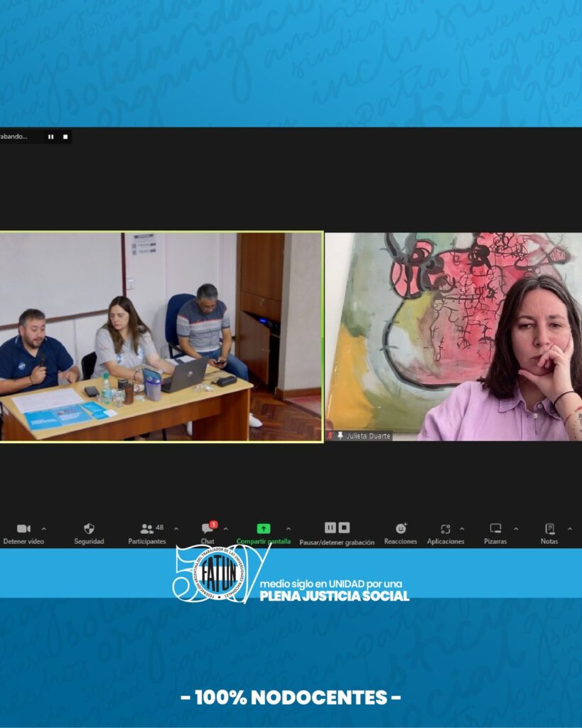Stop recording from the bottom toolbar
Screen dimensions: 582x728
point(344,528)
